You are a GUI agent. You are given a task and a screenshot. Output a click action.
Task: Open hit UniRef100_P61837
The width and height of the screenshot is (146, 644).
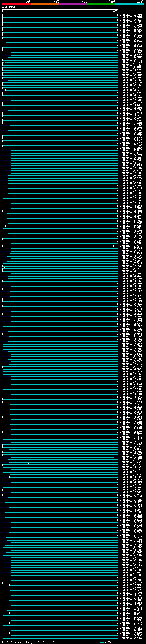tap(131, 522)
